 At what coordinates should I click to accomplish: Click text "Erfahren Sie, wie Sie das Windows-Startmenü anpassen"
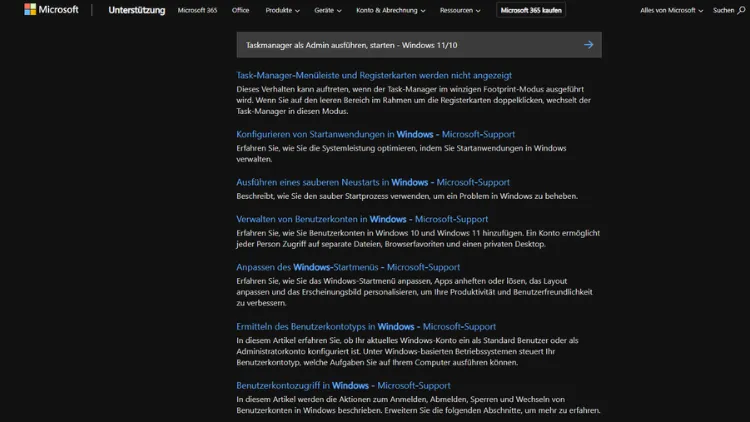334,281
